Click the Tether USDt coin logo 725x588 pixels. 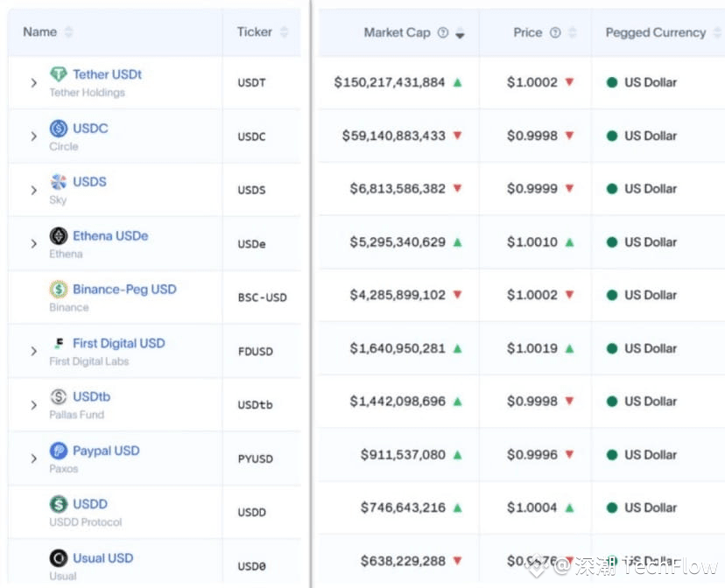tap(59, 73)
